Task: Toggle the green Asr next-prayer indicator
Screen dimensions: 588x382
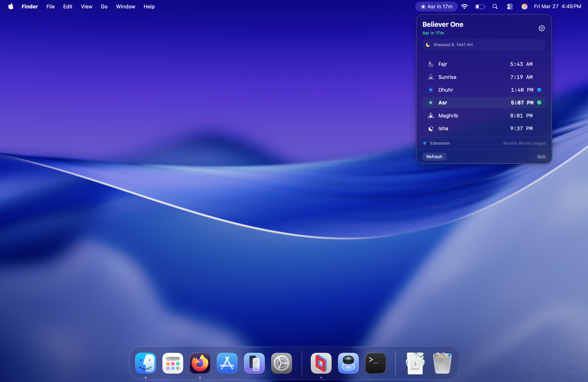Action: point(539,103)
